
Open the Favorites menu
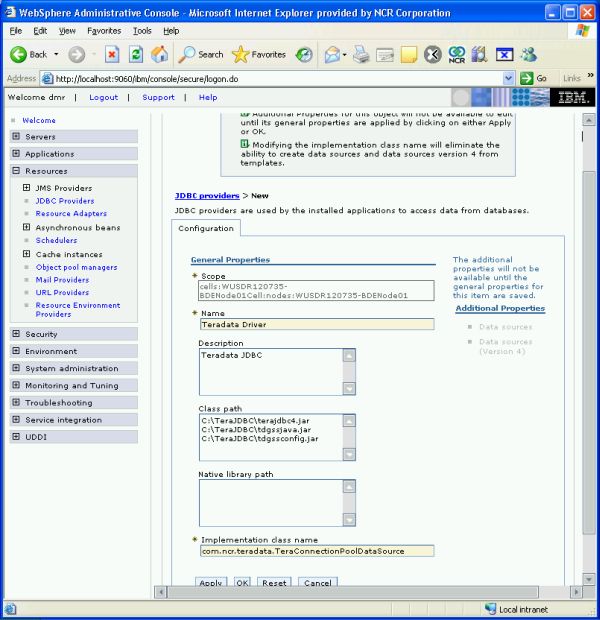(x=104, y=31)
